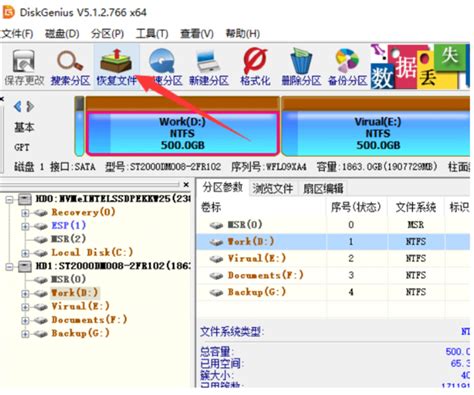This screenshot has width=474, height=395.
Task: Switch to the Browse Files (浏览文件) tab
Action: 272,189
